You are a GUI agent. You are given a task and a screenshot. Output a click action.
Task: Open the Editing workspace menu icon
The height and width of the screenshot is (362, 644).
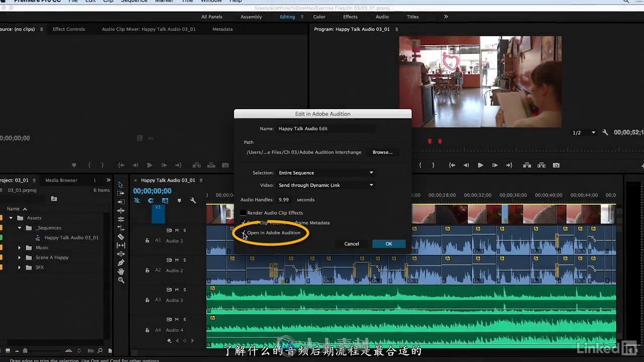[x=302, y=17]
